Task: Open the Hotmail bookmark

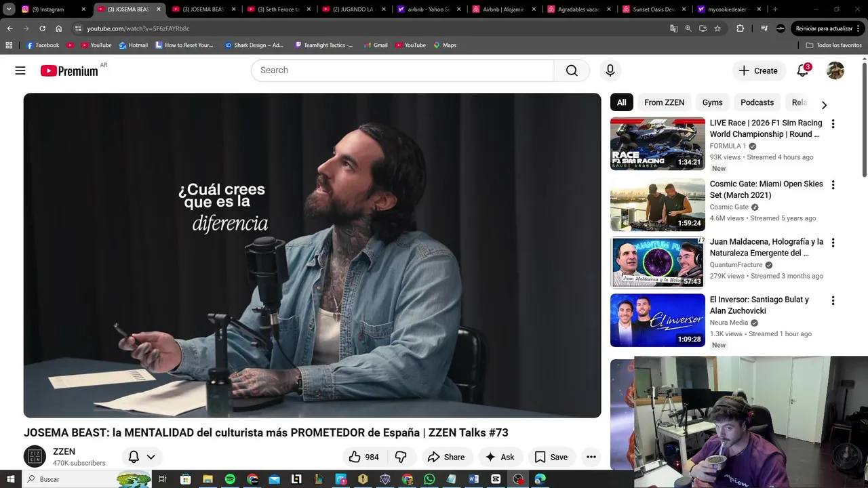Action: [133, 45]
